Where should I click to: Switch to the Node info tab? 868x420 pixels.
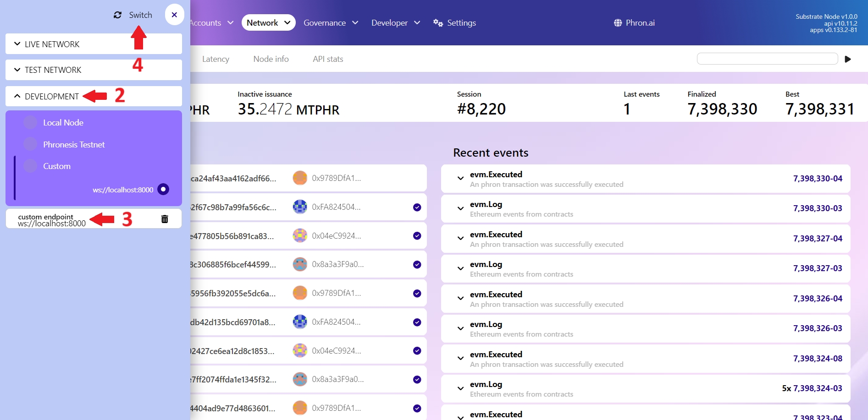click(x=271, y=59)
